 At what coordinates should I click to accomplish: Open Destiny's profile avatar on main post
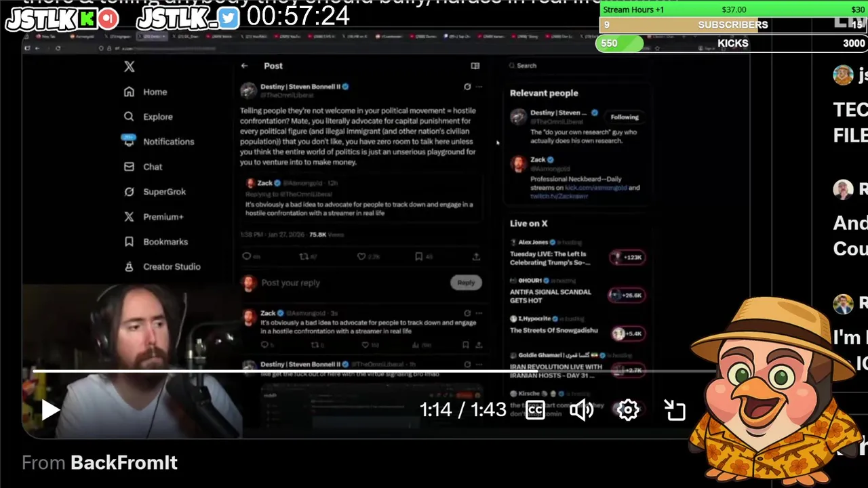click(249, 90)
